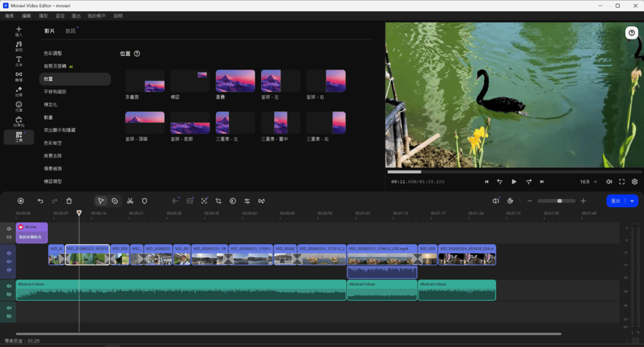Click the record button on timeline toolbar

point(21,201)
